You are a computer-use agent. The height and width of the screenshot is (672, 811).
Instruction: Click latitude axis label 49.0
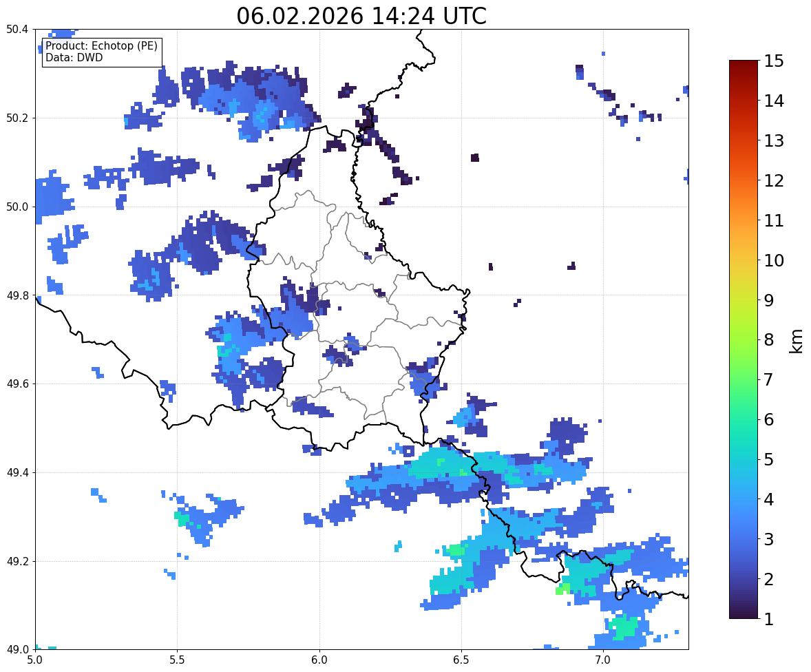[17, 650]
